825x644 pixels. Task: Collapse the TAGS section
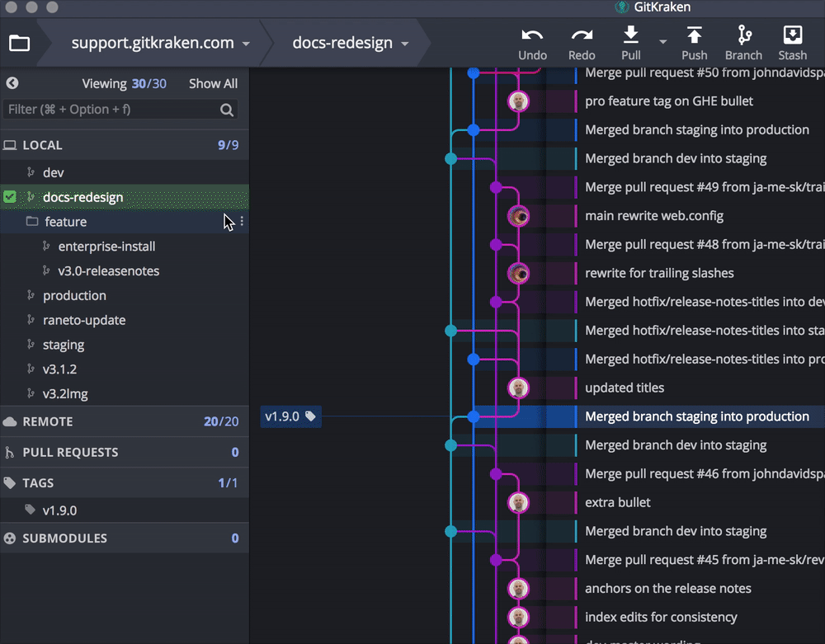125,482
